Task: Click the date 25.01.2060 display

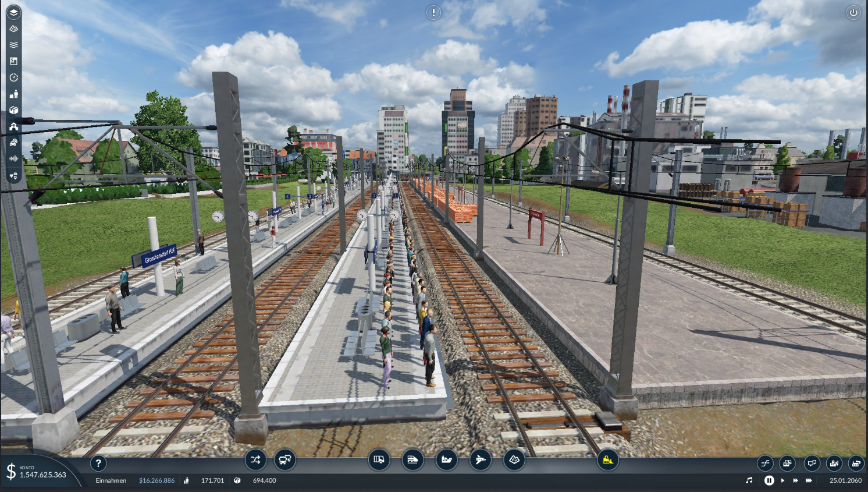Action: click(x=845, y=480)
